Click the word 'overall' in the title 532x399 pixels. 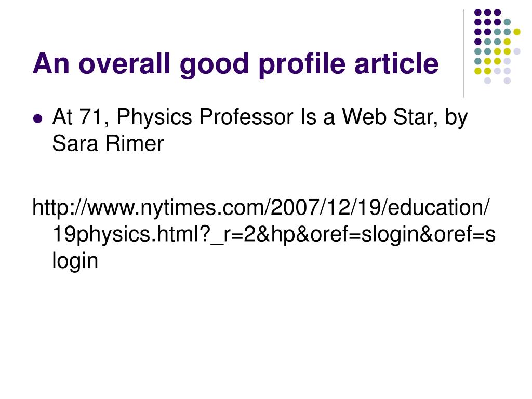point(124,63)
